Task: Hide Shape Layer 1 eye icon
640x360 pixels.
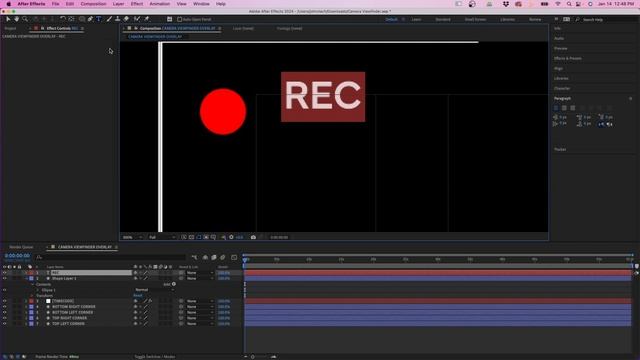Action: [x=4, y=278]
